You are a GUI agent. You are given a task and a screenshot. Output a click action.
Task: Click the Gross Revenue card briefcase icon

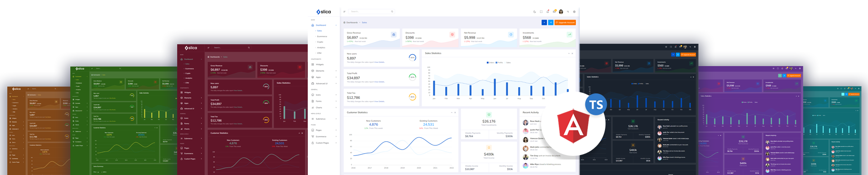click(x=394, y=35)
